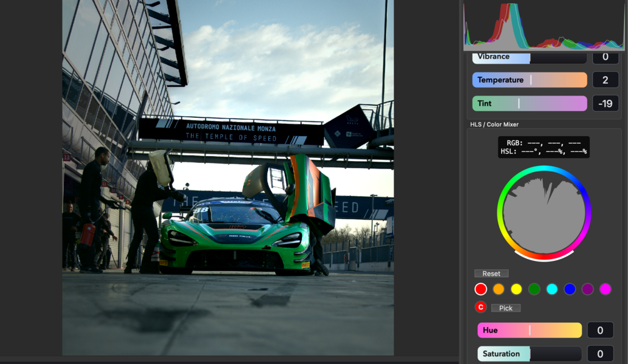Click the Hue value field showing 0
This screenshot has width=628, height=364.
[600, 330]
